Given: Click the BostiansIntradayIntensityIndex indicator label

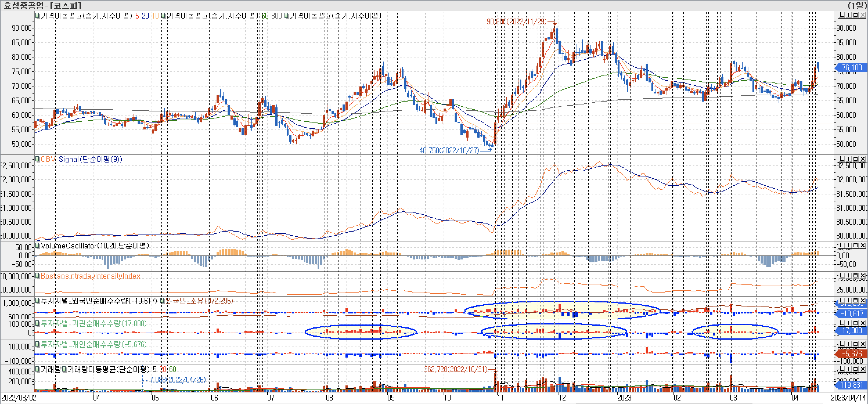Looking at the screenshot, I should (x=90, y=276).
